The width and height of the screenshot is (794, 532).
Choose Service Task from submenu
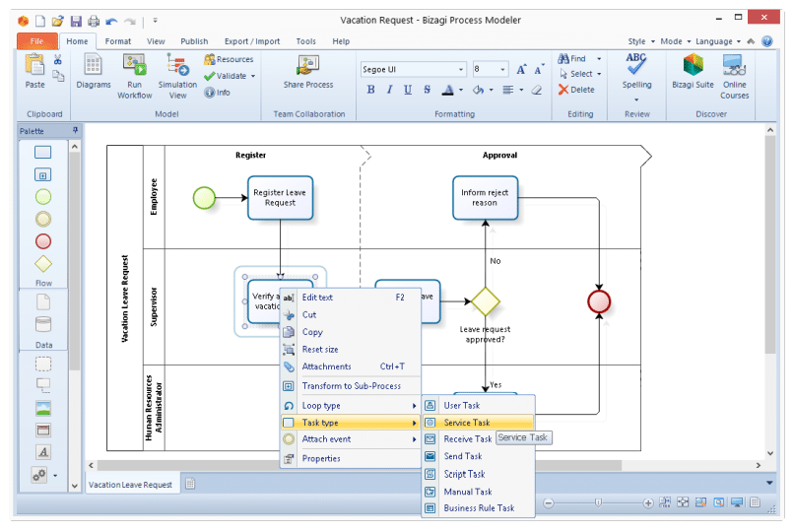point(478,423)
